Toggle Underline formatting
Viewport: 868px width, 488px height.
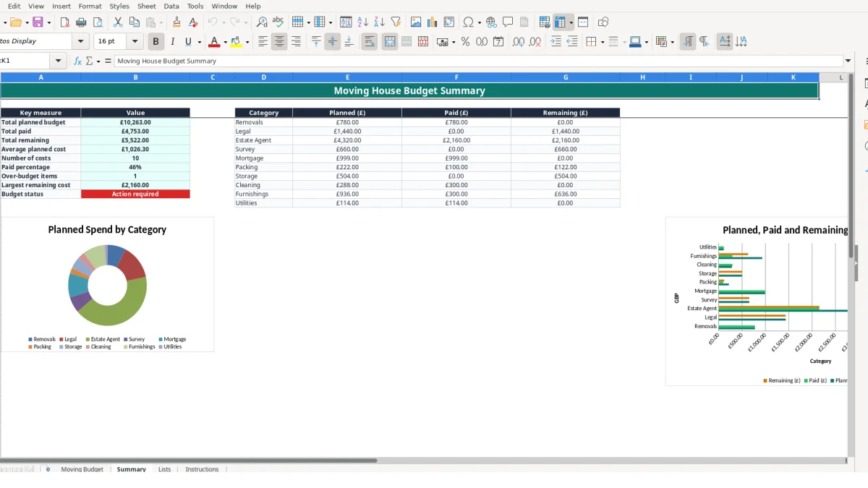tap(188, 42)
